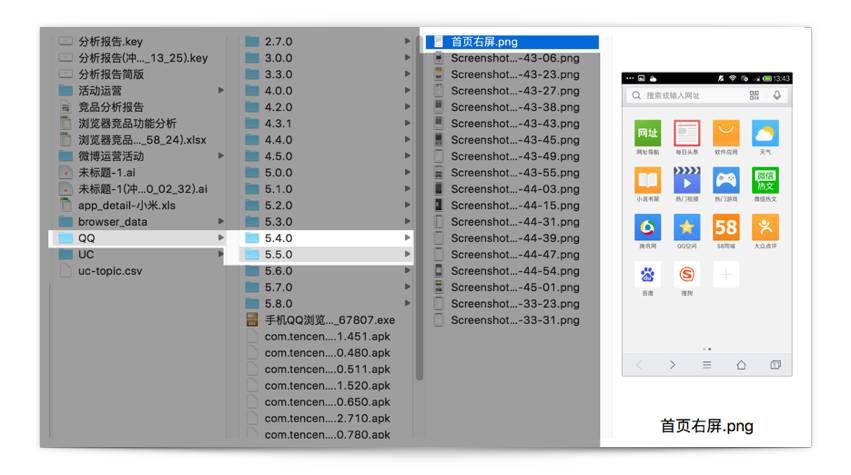Select file 未标题-1.ai
Image resolution: width=851 pixels, height=475 pixels.
[x=106, y=173]
